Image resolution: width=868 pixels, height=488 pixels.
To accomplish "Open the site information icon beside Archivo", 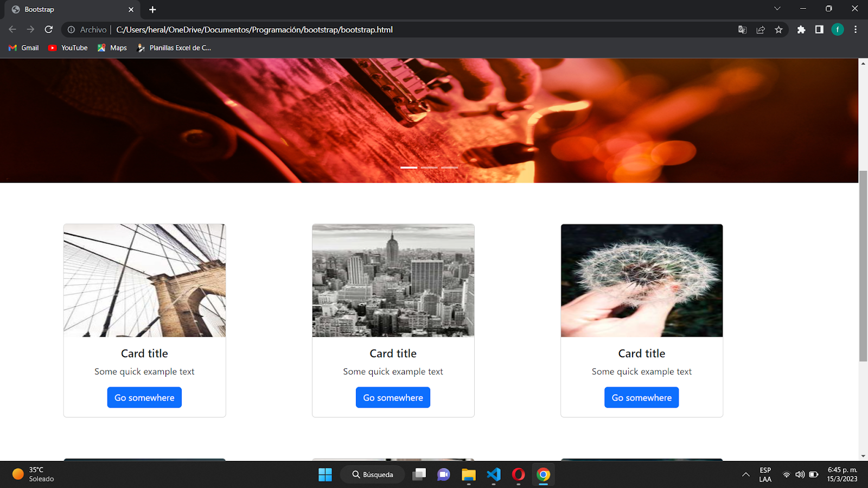I will pyautogui.click(x=71, y=30).
